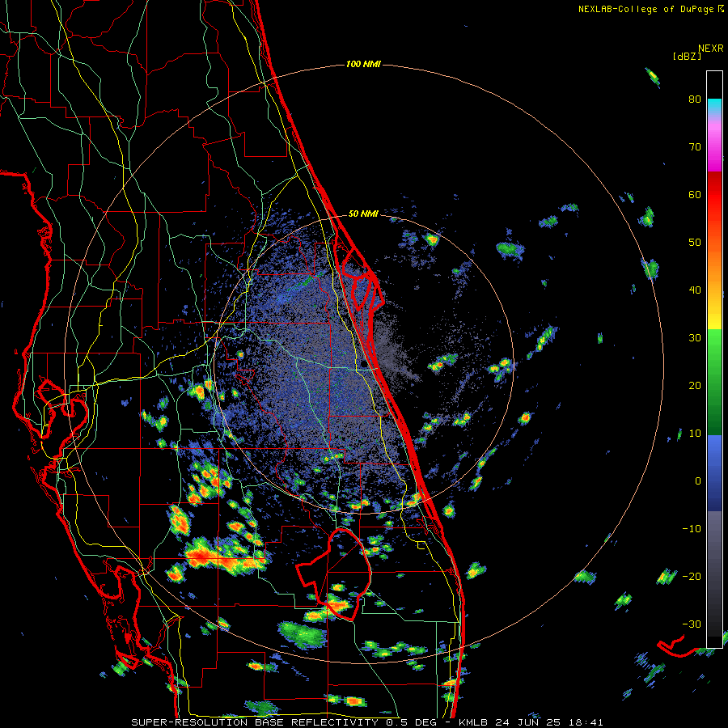728x728 pixels.
Task: Click the 60 value on the dBZ scale
Action: pyautogui.click(x=695, y=194)
